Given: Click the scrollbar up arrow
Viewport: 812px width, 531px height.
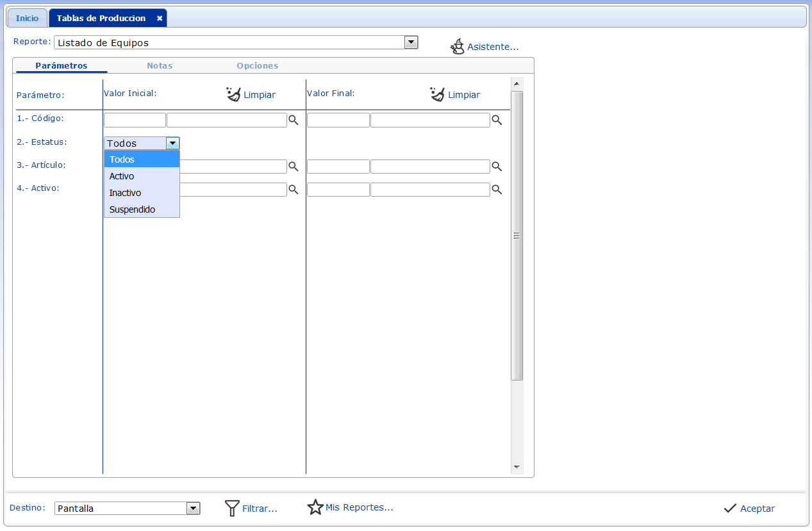Looking at the screenshot, I should [517, 83].
